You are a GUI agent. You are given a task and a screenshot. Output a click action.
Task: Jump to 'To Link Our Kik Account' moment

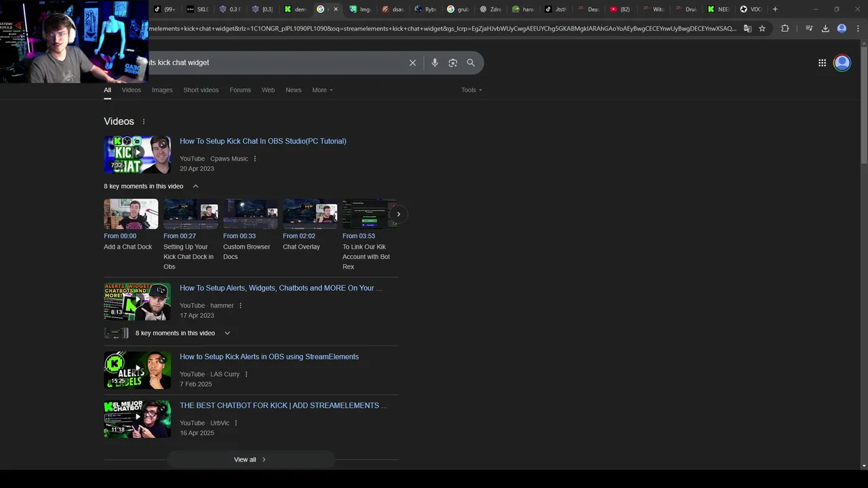tap(370, 214)
